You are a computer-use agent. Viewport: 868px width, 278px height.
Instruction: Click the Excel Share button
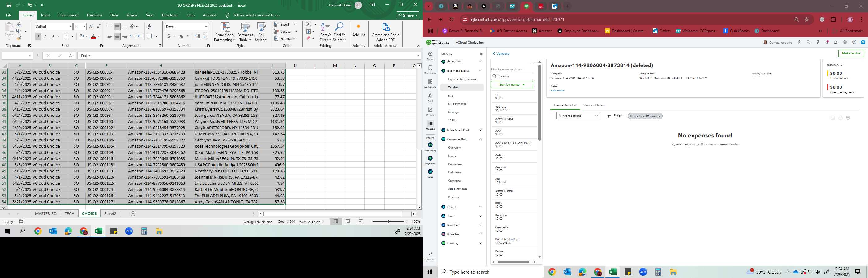(x=408, y=15)
